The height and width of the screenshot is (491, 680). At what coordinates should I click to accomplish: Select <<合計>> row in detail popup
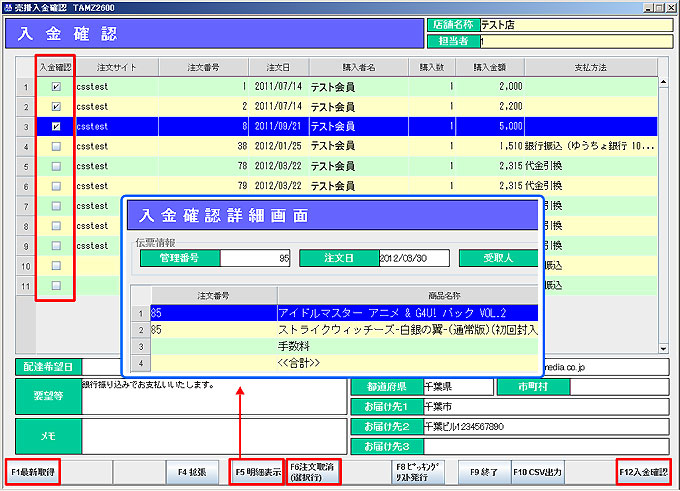pos(344,363)
